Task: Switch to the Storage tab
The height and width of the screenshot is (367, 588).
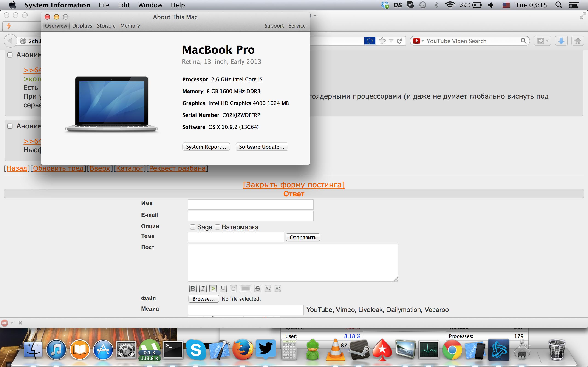Action: click(106, 26)
